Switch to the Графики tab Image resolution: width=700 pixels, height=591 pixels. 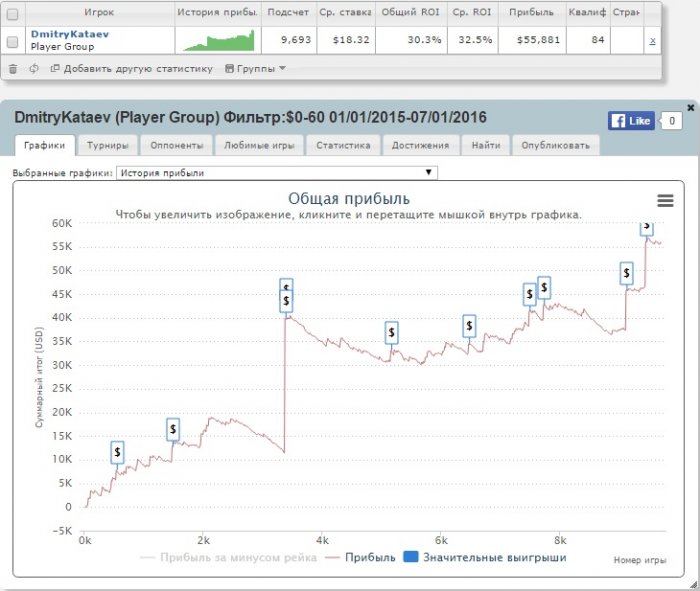[x=45, y=146]
